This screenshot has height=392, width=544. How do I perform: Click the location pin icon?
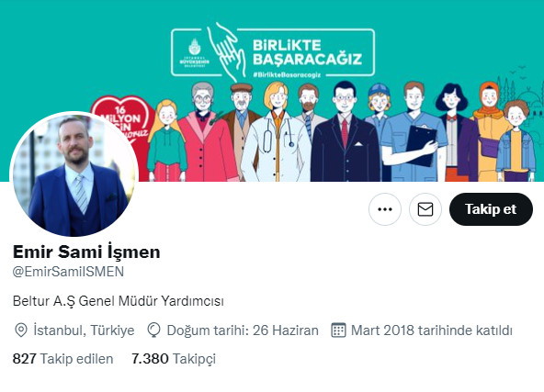[21, 330]
